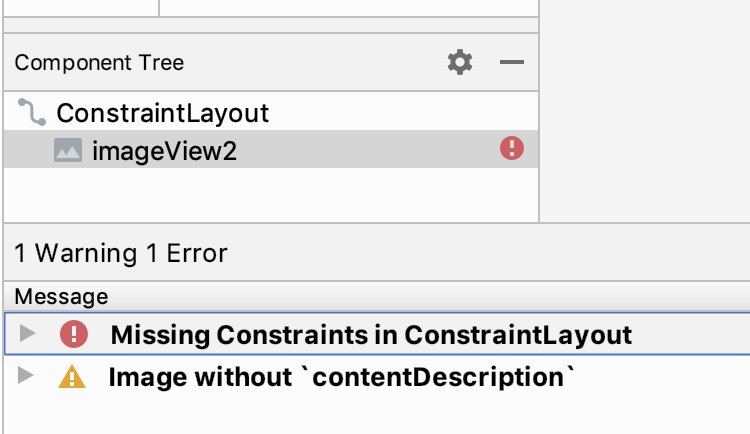Expand the Image without contentDescription warning
The width and height of the screenshot is (750, 434).
click(27, 377)
